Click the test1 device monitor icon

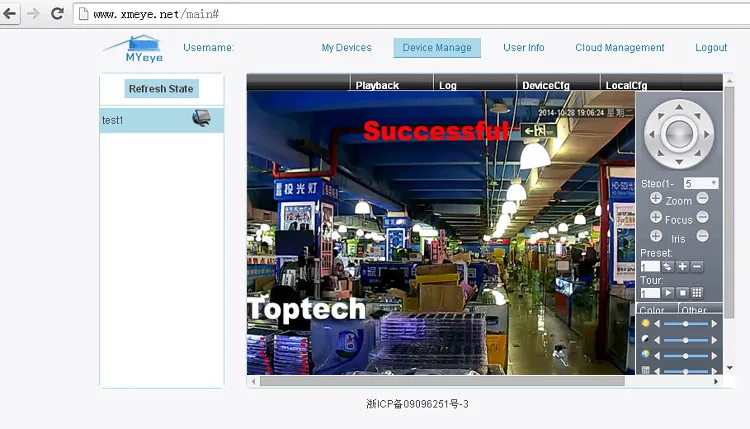(x=201, y=118)
